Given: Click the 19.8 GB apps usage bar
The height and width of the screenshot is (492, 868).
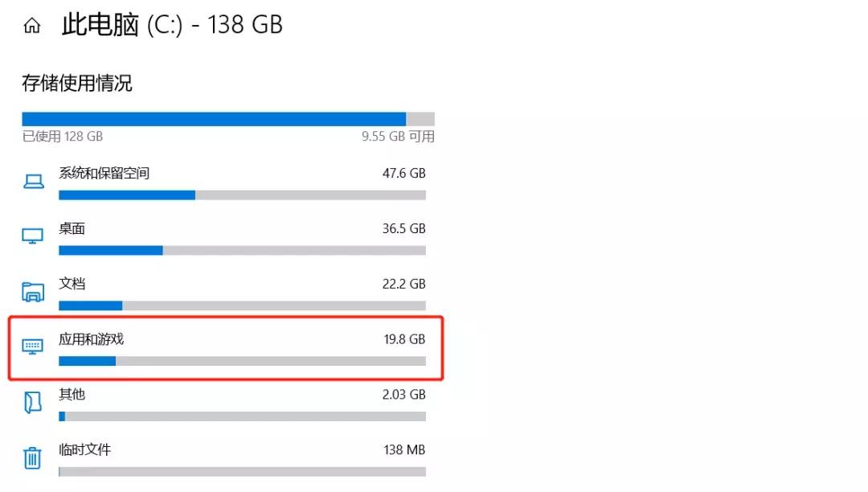Looking at the screenshot, I should coord(242,361).
